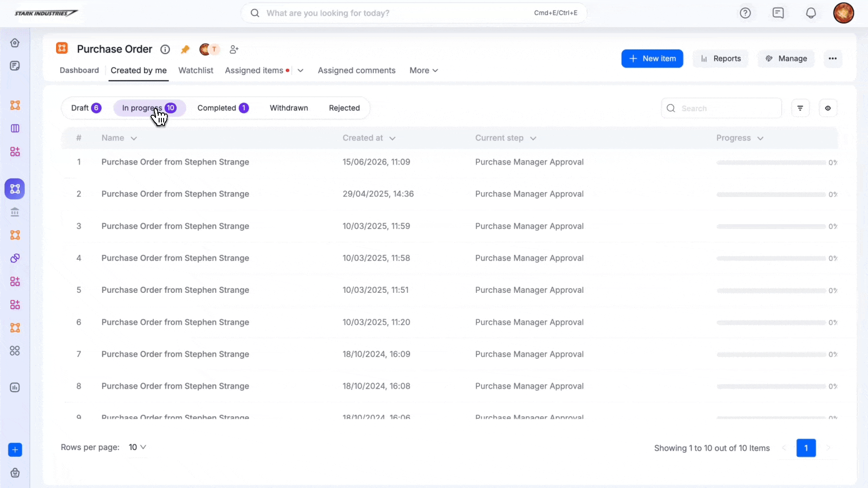Screen dimensions: 868x488
Task: Click progress bar of row 7
Action: (x=771, y=355)
